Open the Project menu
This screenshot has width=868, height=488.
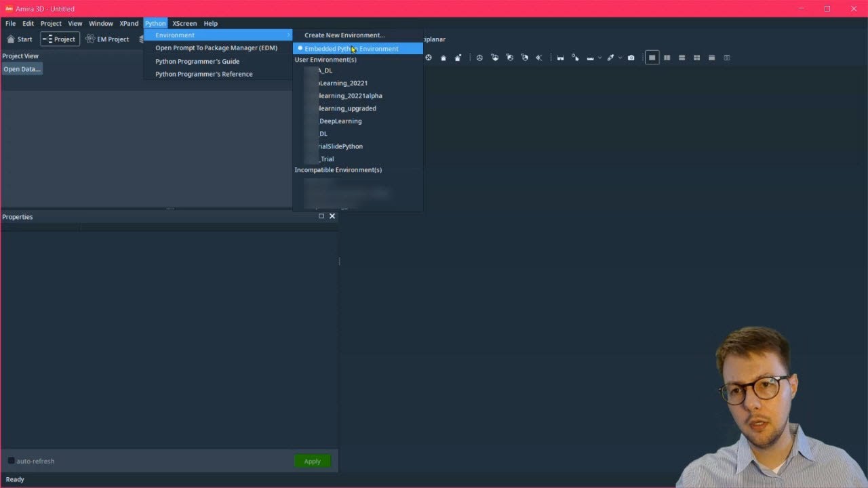click(51, 23)
